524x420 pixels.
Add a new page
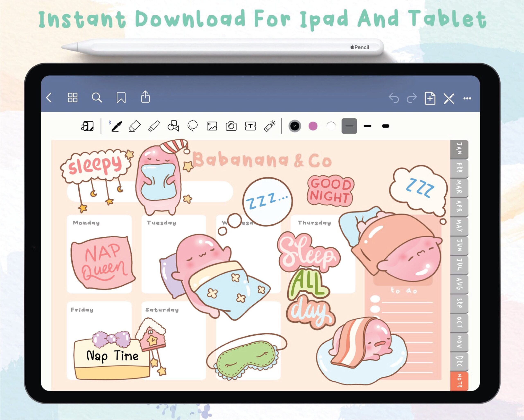[x=430, y=98]
